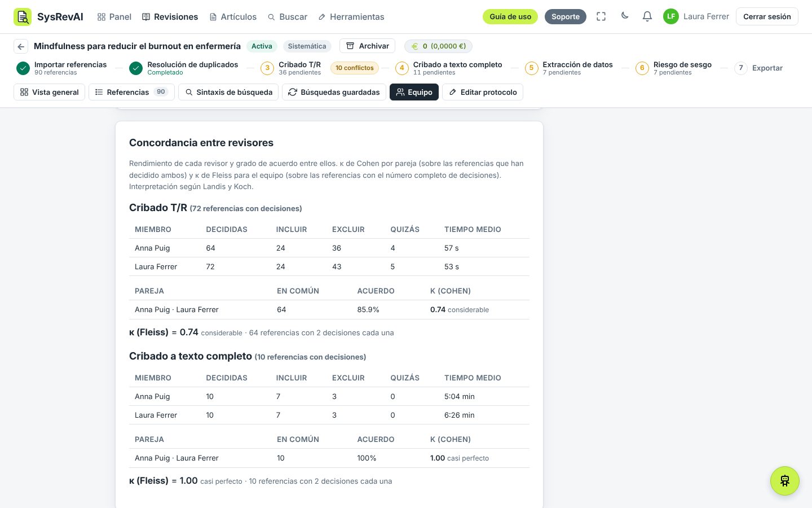
Task: Open the Buscar menu item
Action: (x=288, y=17)
